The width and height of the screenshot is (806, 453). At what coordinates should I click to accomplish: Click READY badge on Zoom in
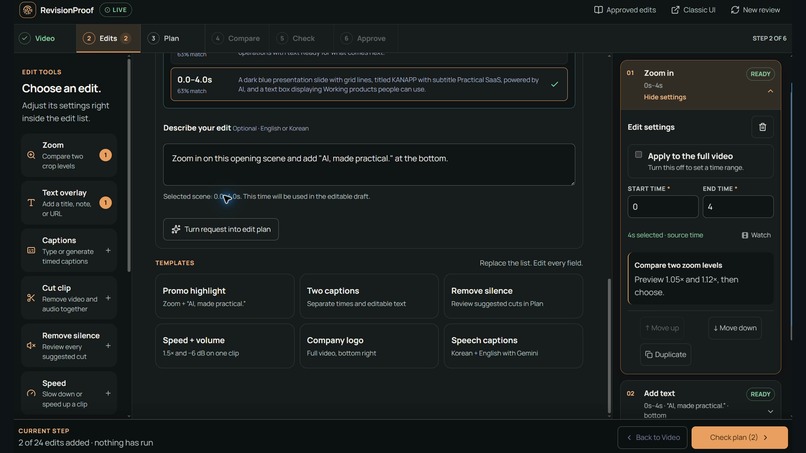[760, 74]
